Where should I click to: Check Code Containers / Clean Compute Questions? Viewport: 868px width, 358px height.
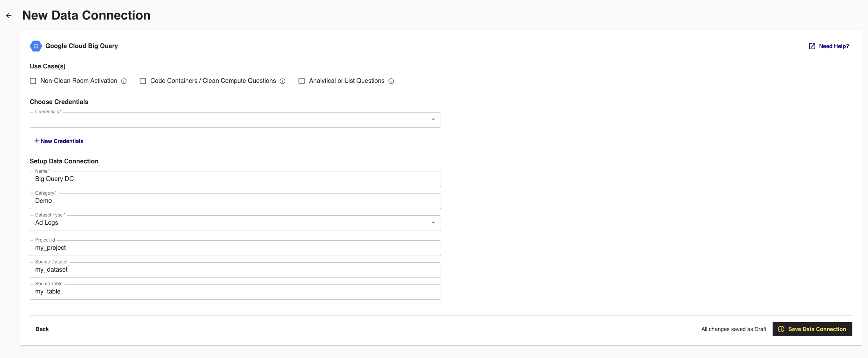coord(143,81)
